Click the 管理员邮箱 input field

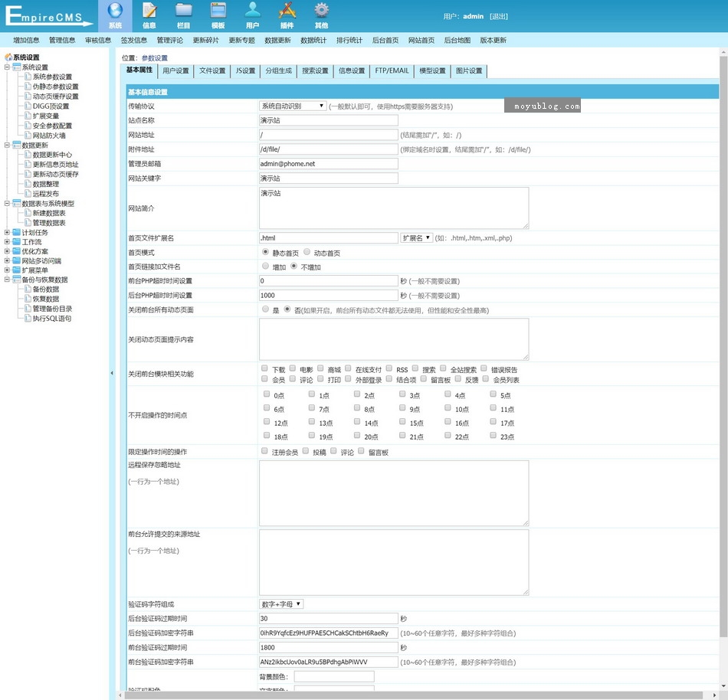(328, 164)
